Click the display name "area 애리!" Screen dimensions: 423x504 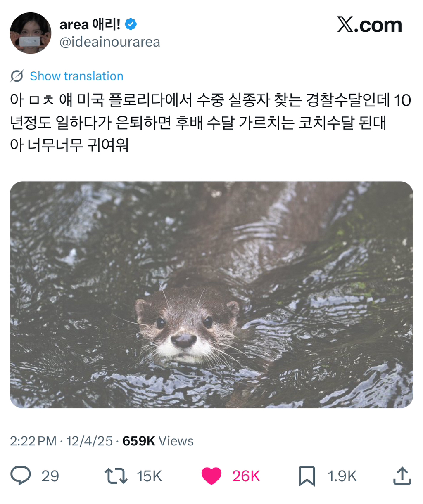90,24
